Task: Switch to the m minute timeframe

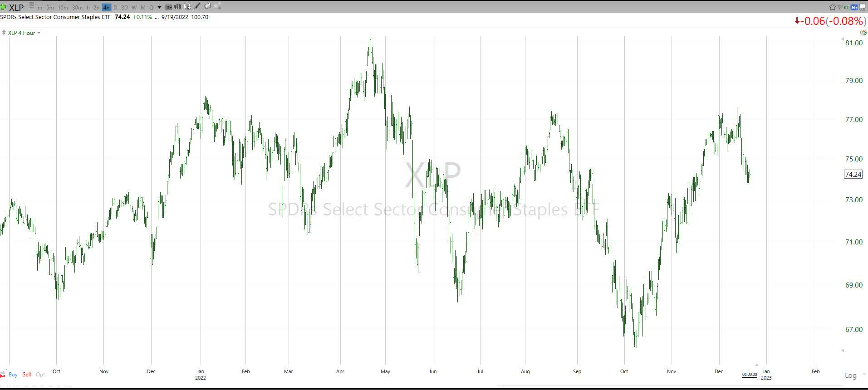Action: click(x=40, y=8)
